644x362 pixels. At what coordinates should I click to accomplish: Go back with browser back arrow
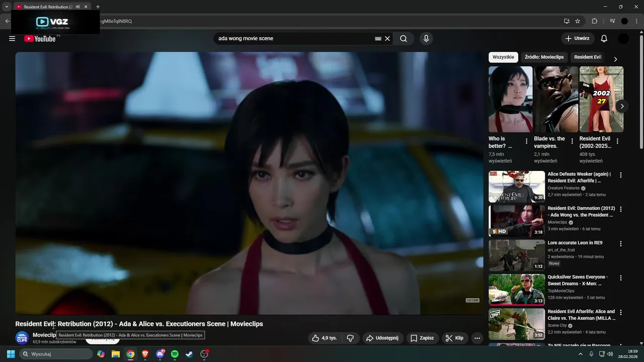tap(7, 21)
